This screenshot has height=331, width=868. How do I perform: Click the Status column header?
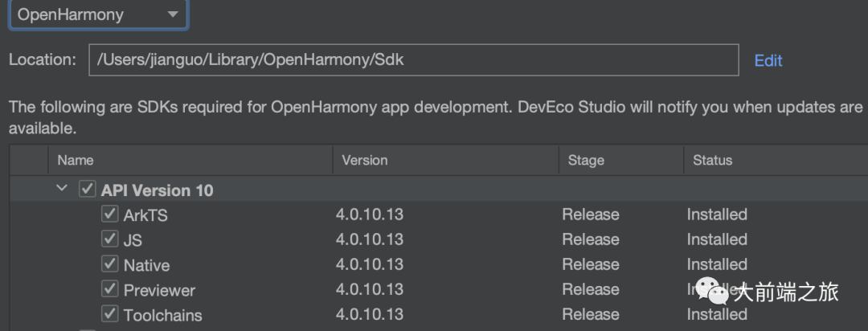pyautogui.click(x=712, y=161)
